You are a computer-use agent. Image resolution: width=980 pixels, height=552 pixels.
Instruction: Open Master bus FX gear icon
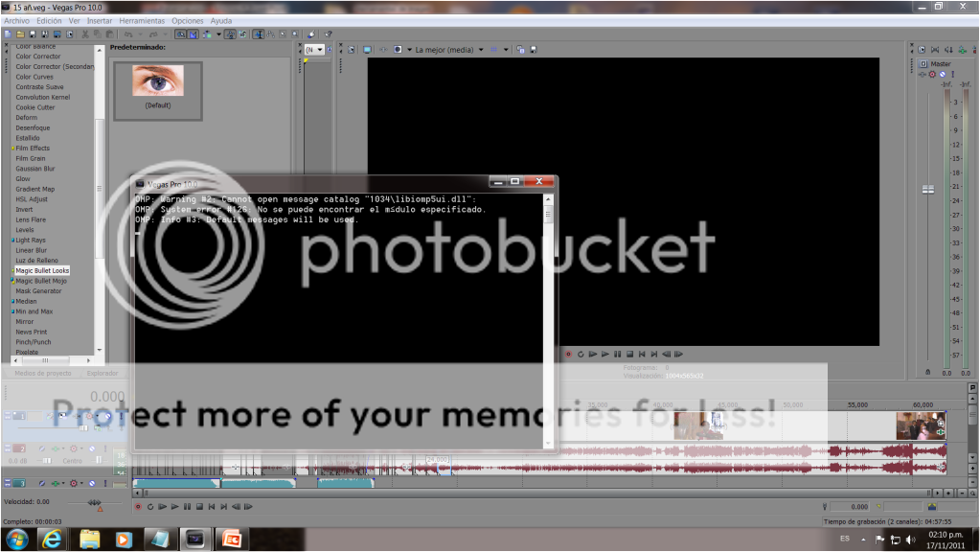(x=932, y=75)
